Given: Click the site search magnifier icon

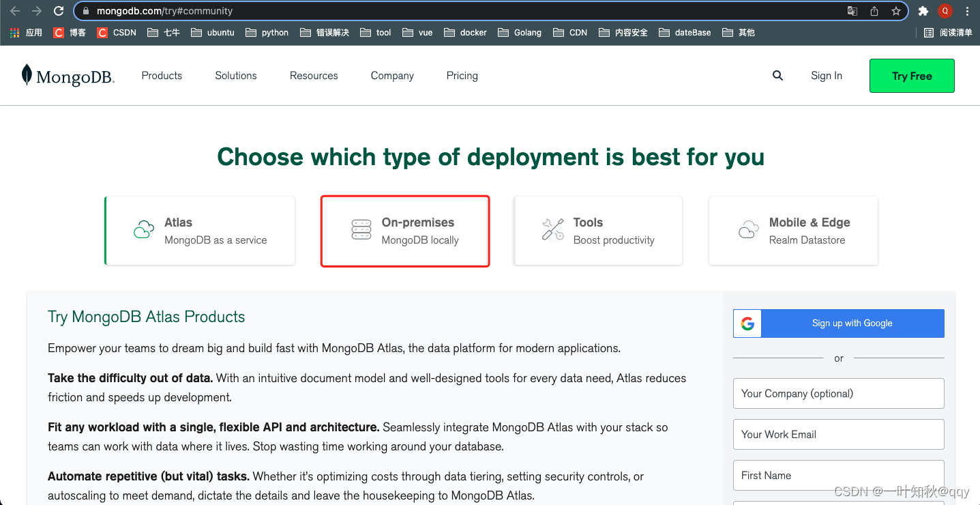Looking at the screenshot, I should pyautogui.click(x=777, y=76).
